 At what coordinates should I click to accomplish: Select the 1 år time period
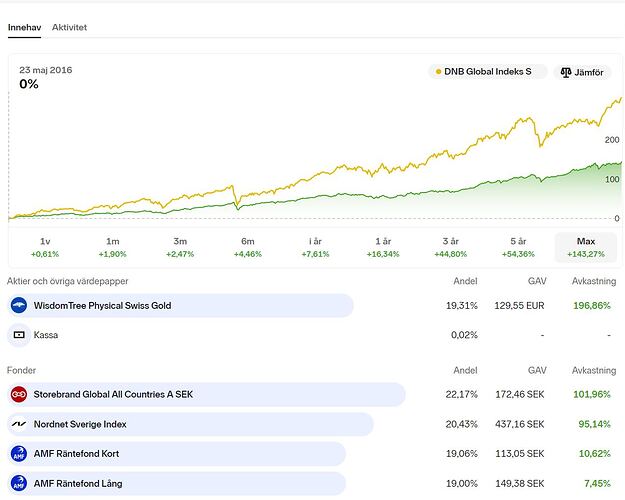click(383, 247)
